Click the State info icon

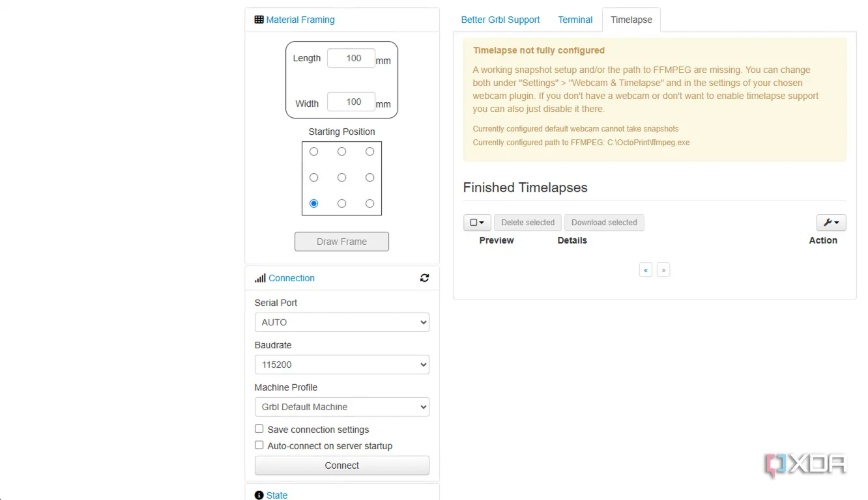259,495
